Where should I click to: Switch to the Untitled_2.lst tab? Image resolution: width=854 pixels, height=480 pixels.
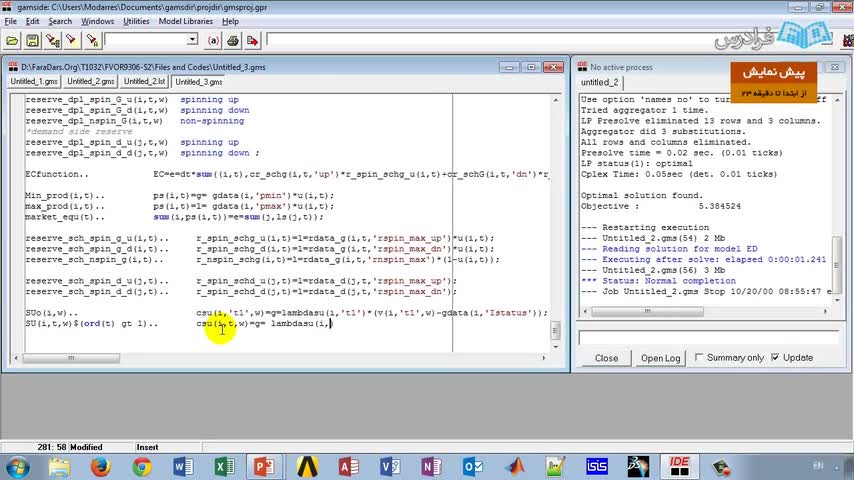point(144,81)
